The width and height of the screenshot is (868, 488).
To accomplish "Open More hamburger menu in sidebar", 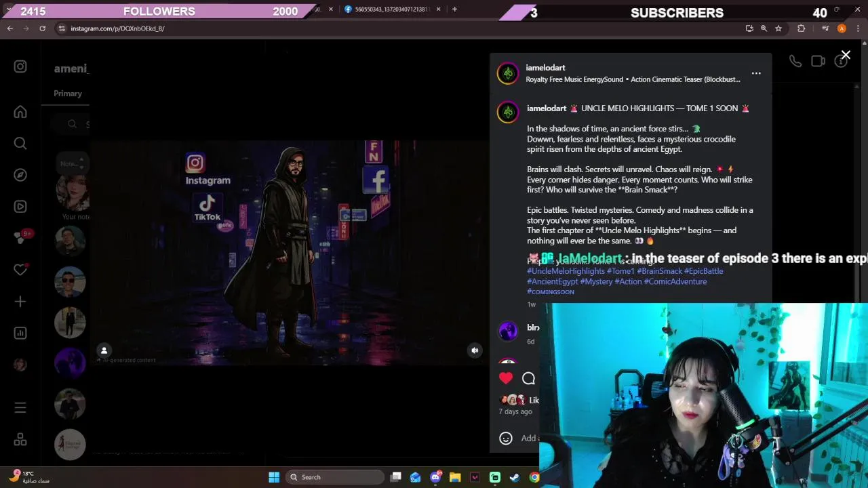I will [x=20, y=407].
